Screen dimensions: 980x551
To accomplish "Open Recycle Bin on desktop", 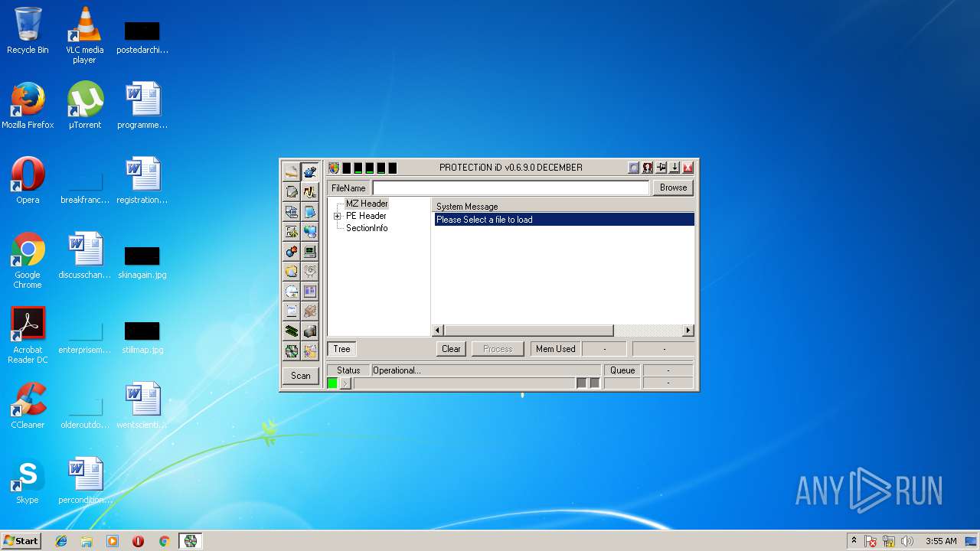I will 28,31.
